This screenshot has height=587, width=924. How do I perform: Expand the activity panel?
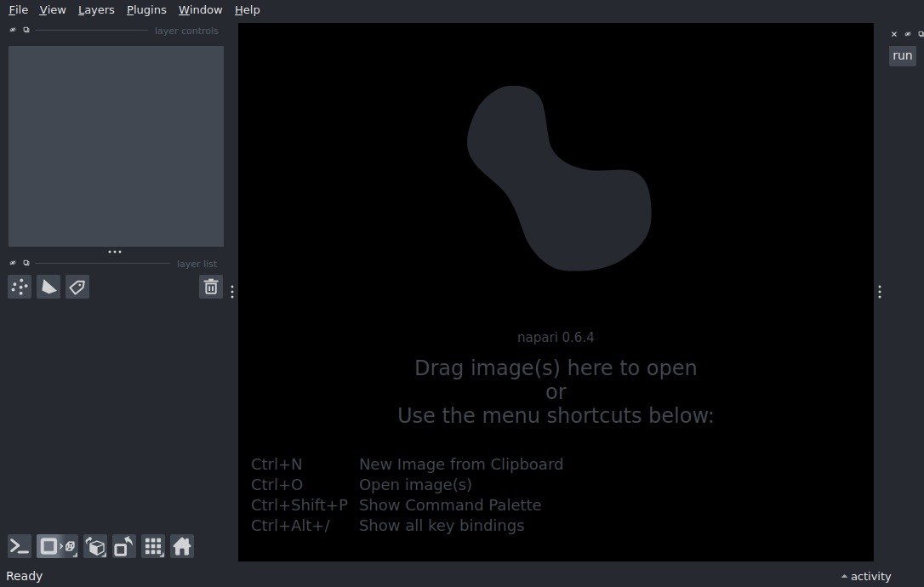[x=866, y=577]
